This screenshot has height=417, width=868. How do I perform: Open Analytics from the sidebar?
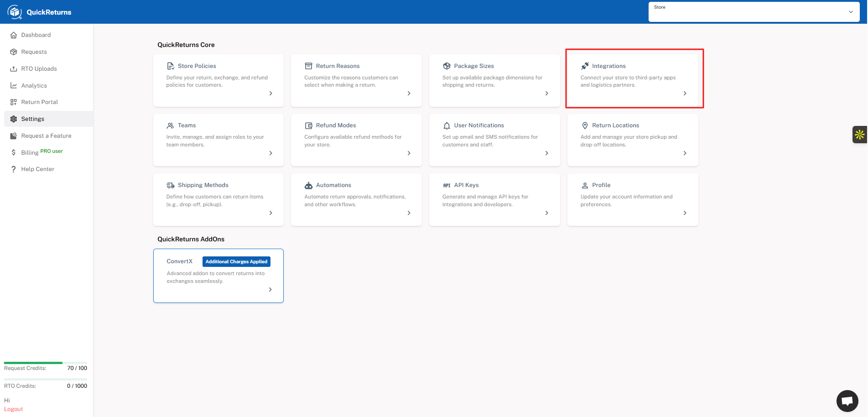pos(34,86)
